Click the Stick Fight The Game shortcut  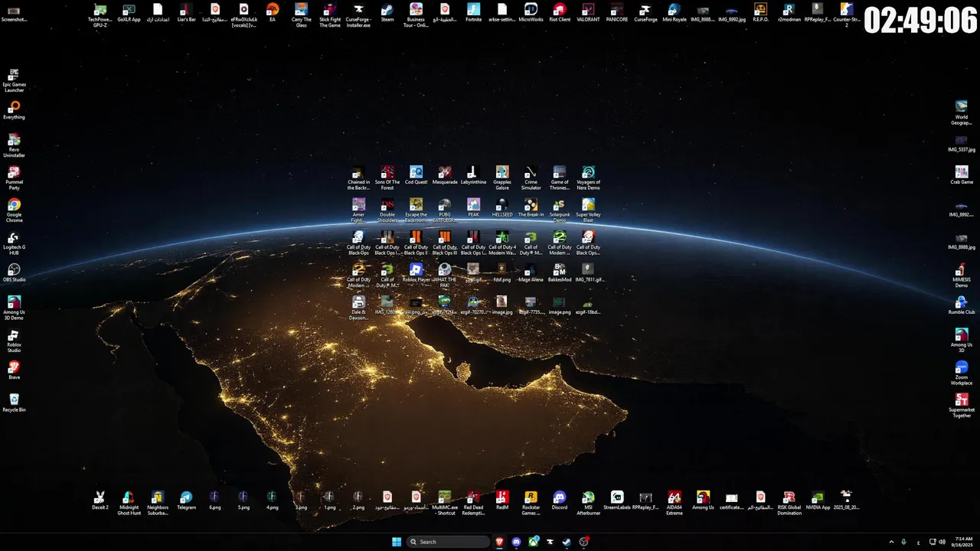coord(330,15)
